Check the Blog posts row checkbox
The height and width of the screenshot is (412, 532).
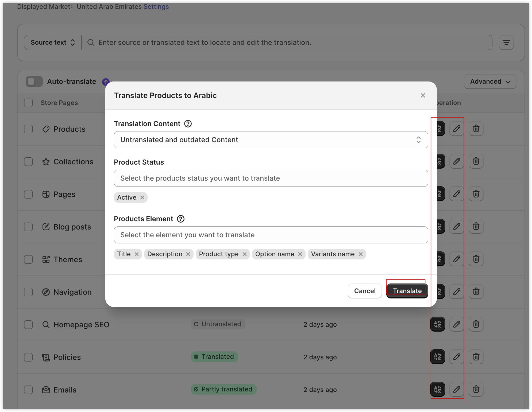28,227
